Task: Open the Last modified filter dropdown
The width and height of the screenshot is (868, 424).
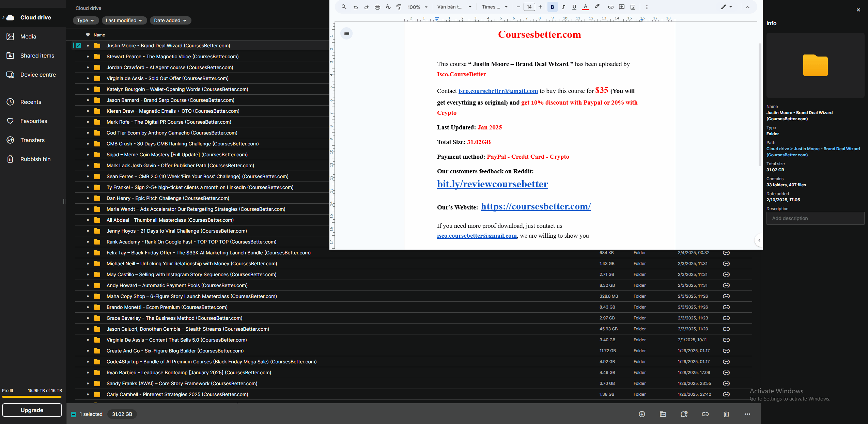Action: point(124,20)
